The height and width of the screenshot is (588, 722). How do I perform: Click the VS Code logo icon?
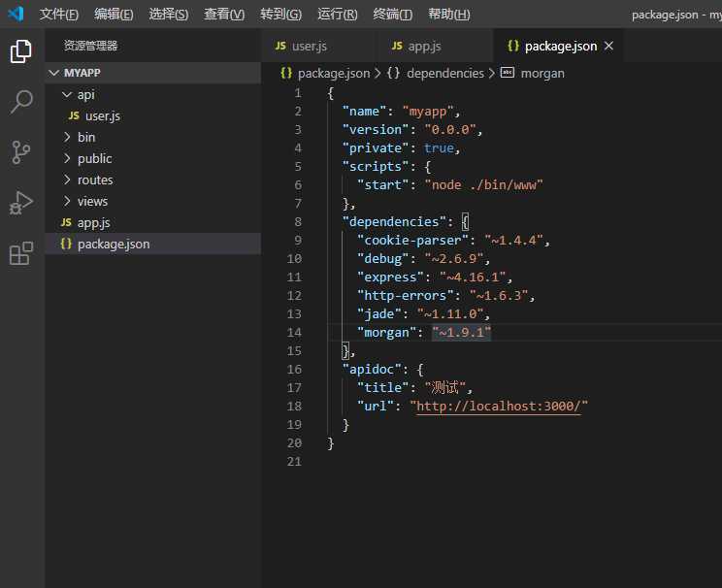[x=16, y=14]
